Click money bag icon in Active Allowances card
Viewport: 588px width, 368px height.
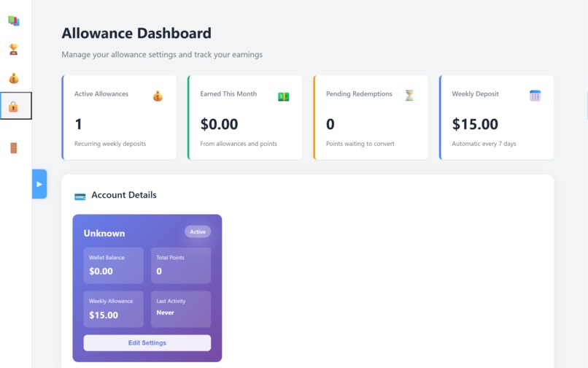point(158,96)
